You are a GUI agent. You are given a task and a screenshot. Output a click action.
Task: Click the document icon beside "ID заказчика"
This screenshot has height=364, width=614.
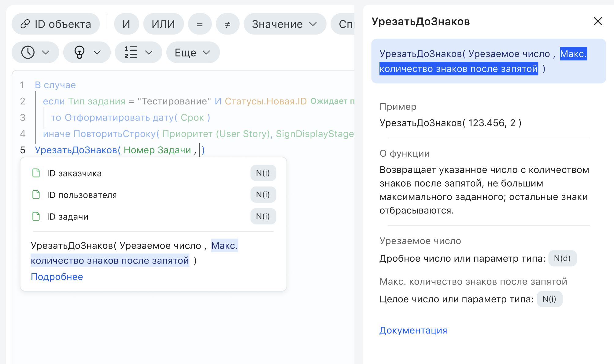(36, 173)
